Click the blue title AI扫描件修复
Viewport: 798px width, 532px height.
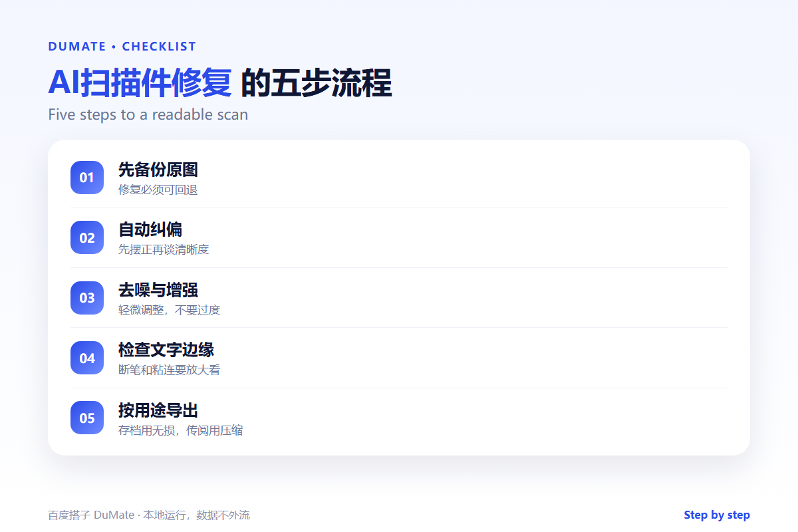(140, 82)
